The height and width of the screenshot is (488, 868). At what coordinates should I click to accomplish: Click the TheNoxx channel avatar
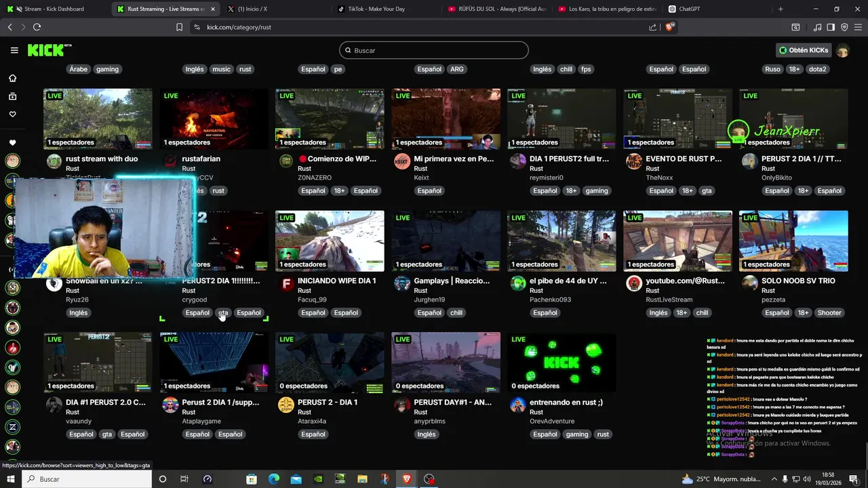634,161
